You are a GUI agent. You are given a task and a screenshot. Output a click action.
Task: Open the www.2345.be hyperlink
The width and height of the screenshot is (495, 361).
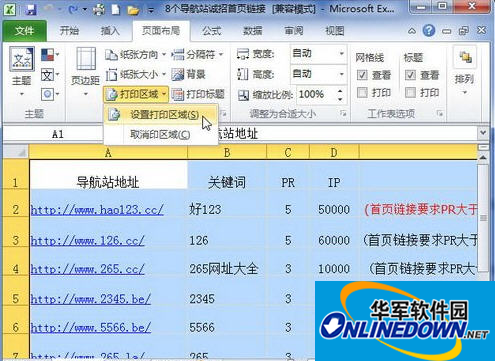tap(91, 299)
